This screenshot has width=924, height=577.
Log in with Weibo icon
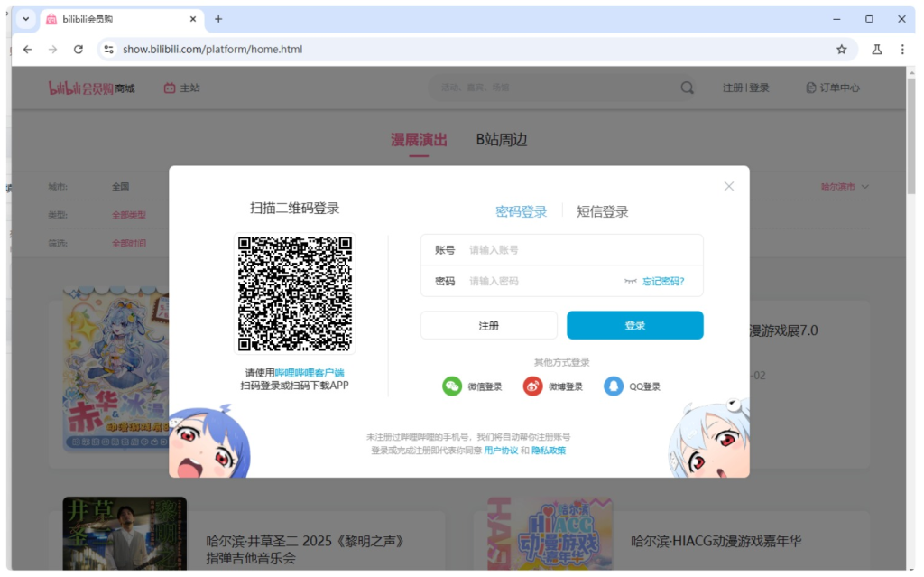click(x=532, y=386)
